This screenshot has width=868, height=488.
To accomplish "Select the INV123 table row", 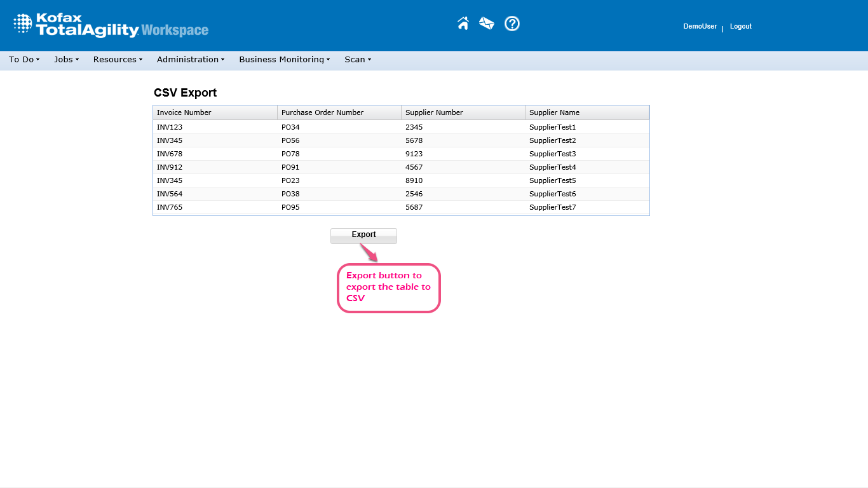I will click(170, 127).
